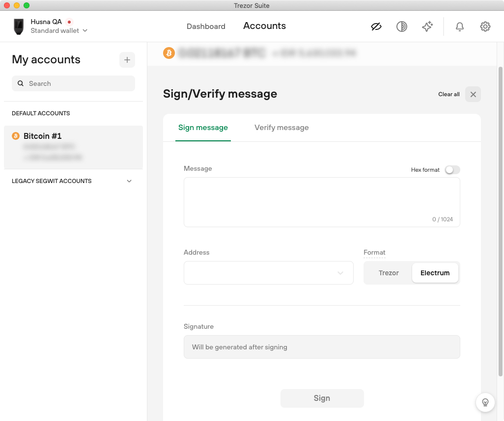Click the search magnifier icon
504x421 pixels.
[21, 83]
